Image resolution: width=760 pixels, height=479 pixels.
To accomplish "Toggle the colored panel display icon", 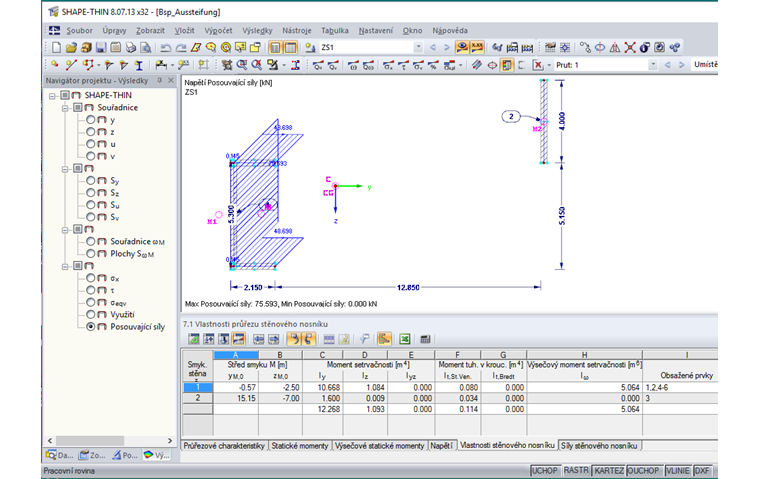I will tap(507, 65).
